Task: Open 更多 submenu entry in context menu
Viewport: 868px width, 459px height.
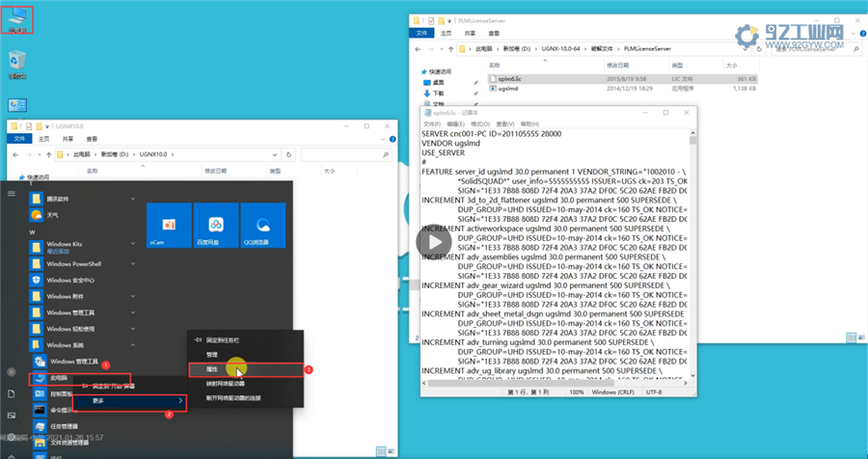Action: 130,401
